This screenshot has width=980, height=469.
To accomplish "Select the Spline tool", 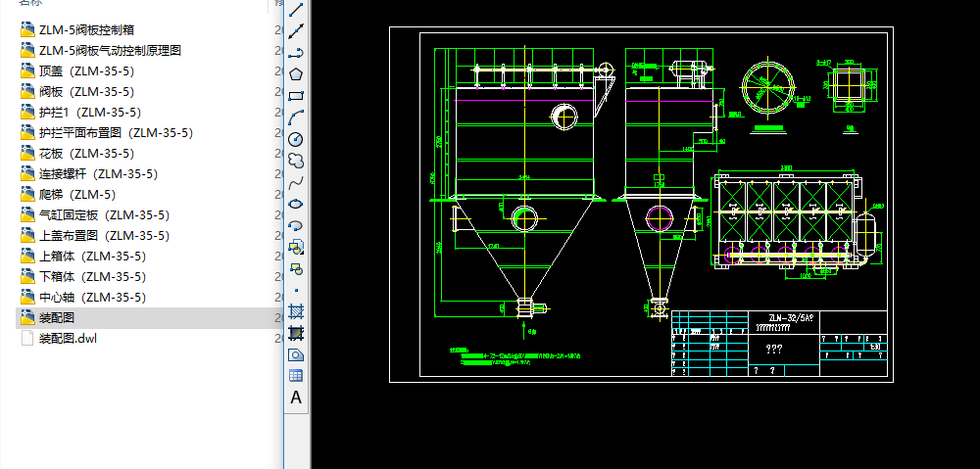I will pyautogui.click(x=296, y=182).
